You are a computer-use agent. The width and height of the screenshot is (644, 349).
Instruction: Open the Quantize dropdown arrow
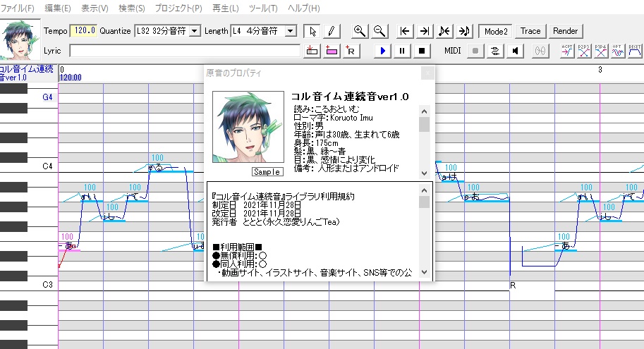point(195,31)
